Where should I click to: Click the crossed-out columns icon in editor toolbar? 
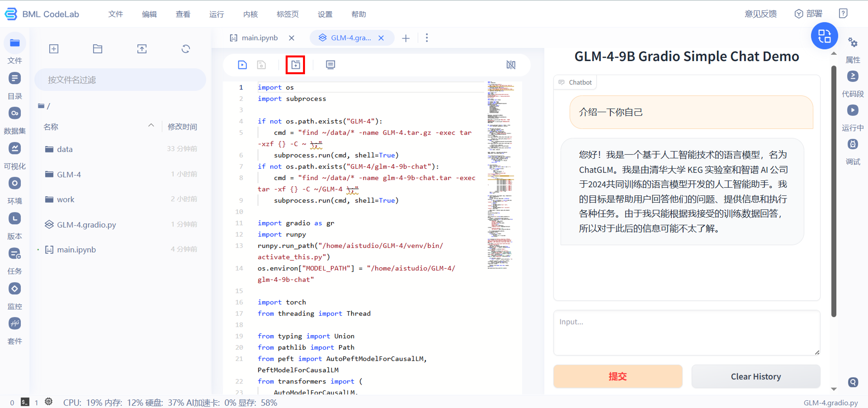[x=511, y=65]
